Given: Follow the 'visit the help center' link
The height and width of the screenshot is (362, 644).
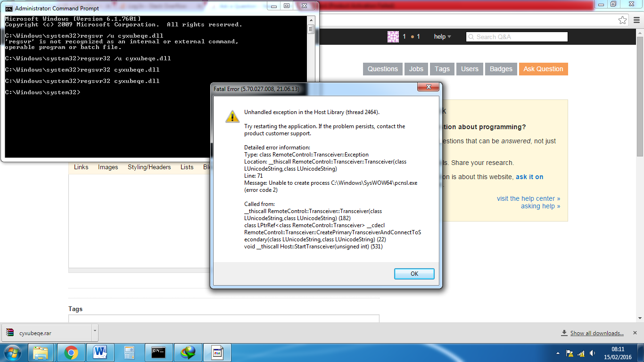Looking at the screenshot, I should 528,198.
